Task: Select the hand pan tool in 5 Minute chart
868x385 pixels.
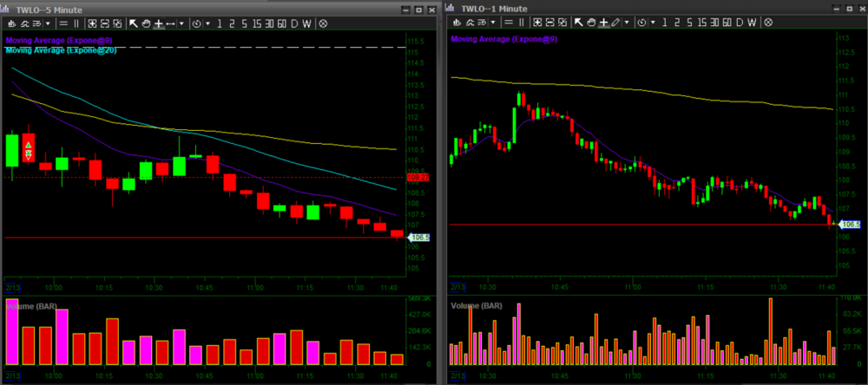Action: 146,23
